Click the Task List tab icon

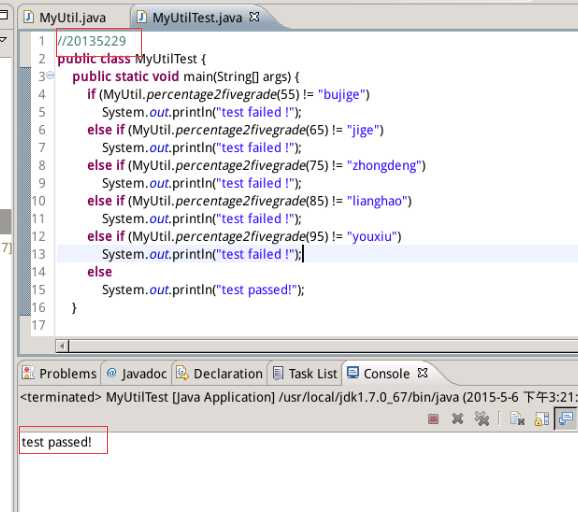(278, 373)
